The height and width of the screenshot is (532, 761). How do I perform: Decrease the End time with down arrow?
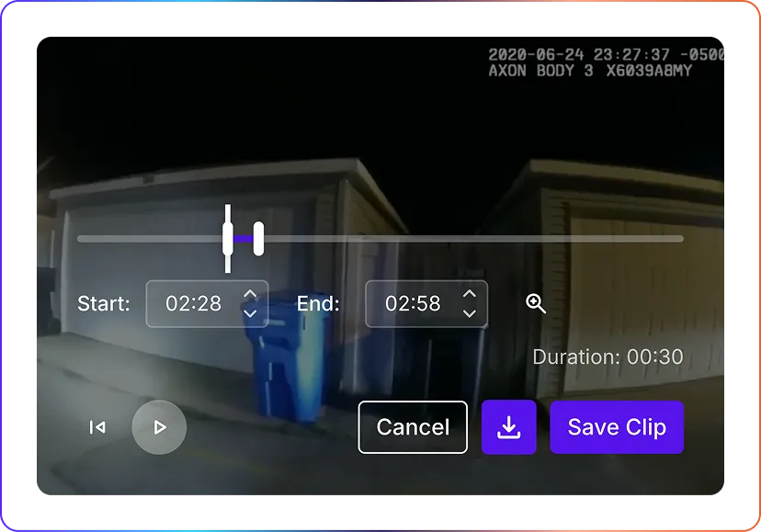(x=470, y=313)
